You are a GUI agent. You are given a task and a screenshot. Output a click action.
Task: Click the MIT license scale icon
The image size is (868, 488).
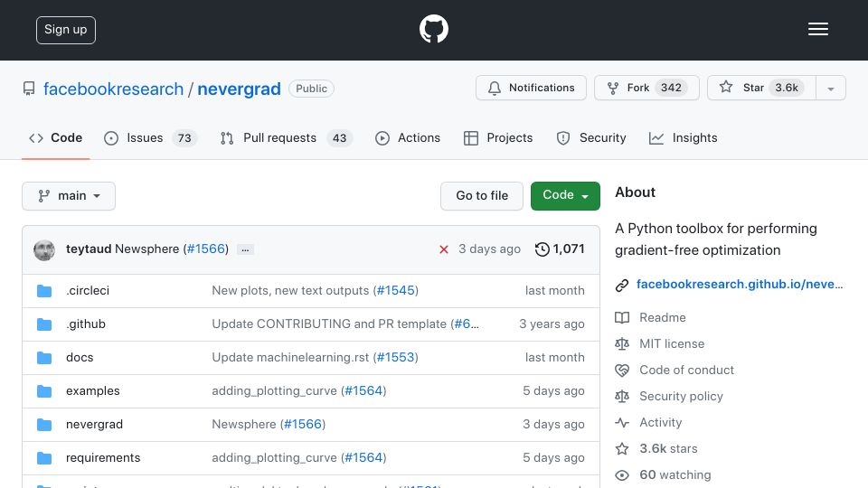pyautogui.click(x=622, y=344)
